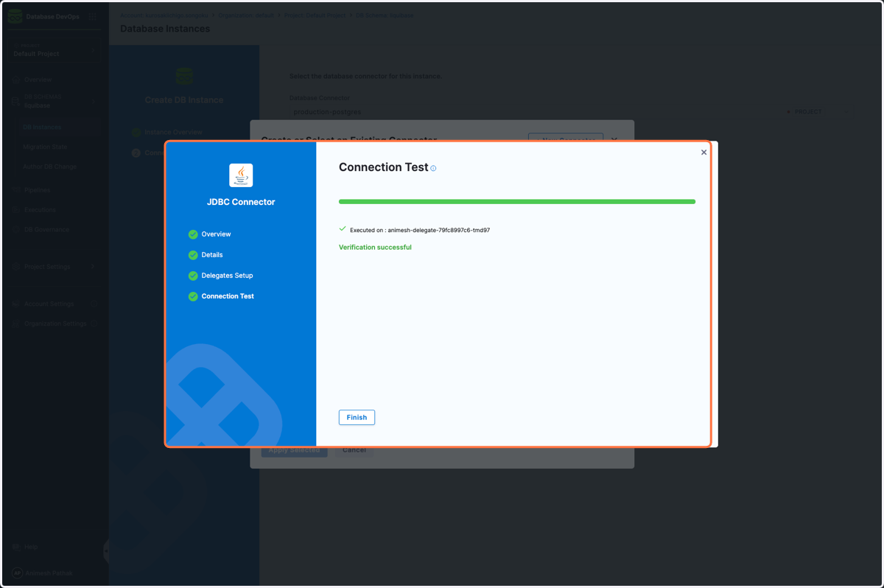884x588 pixels.
Task: Open Executions in sidebar
Action: tap(40, 210)
